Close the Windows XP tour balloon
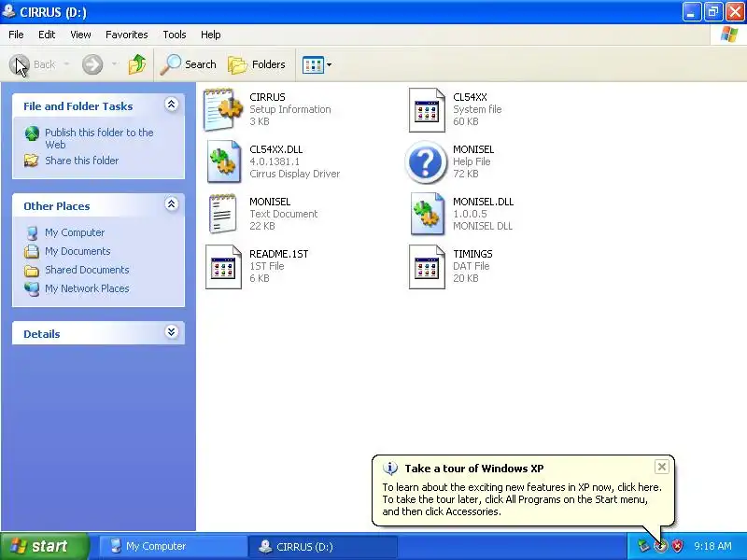The height and width of the screenshot is (560, 747). (x=662, y=468)
